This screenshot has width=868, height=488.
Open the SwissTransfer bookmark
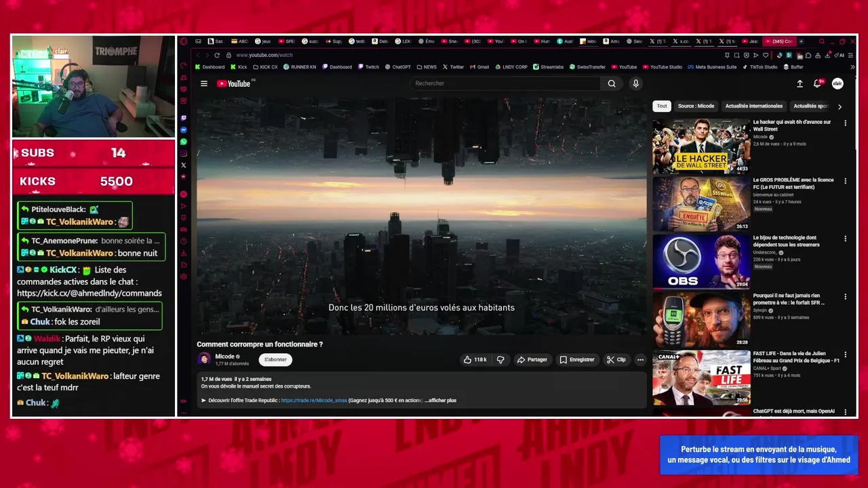click(587, 67)
